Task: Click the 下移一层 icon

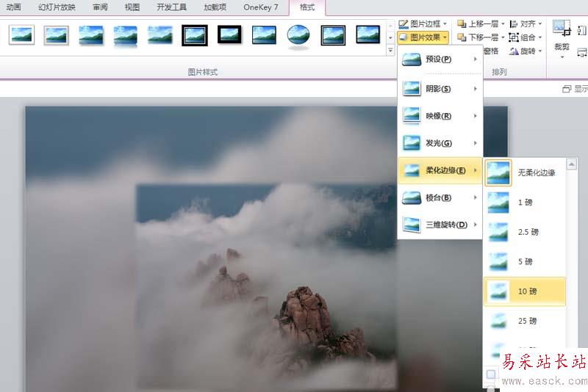Action: point(462,37)
